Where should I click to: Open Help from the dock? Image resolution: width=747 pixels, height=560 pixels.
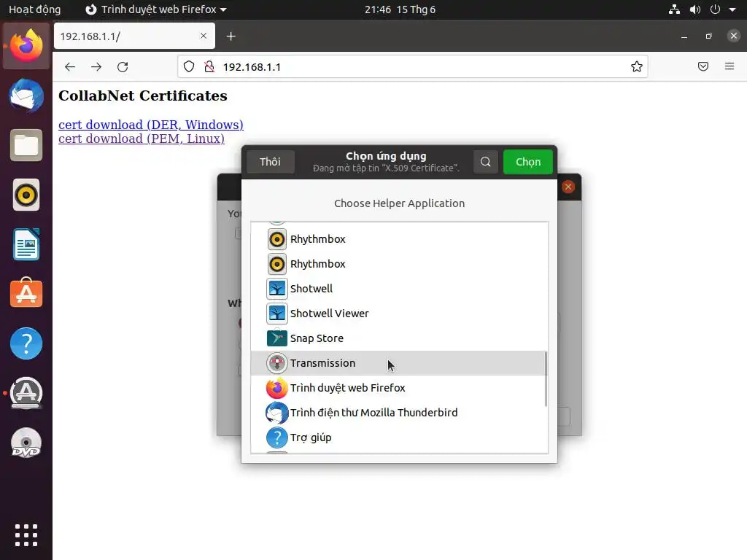[x=26, y=343]
